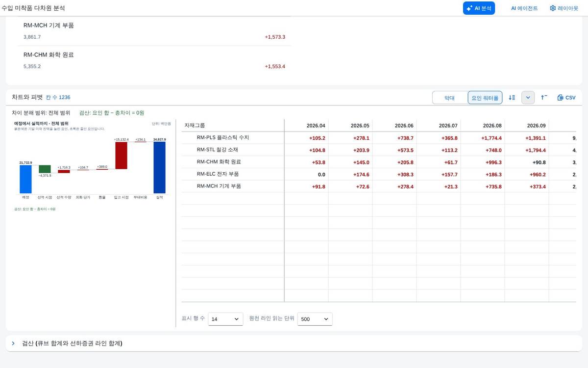Open the 원천 라인 읽는 단위 dropdown
This screenshot has height=368, width=588.
click(315, 319)
